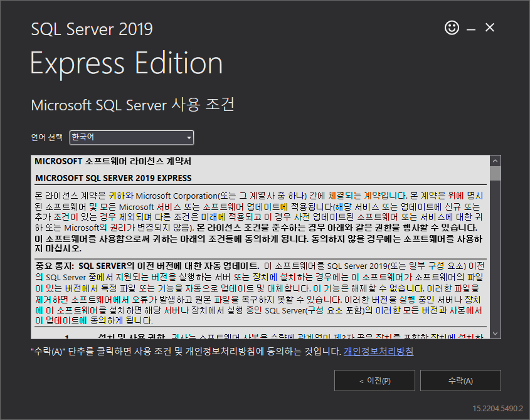Click the < 이전(P) previous button

(x=374, y=381)
